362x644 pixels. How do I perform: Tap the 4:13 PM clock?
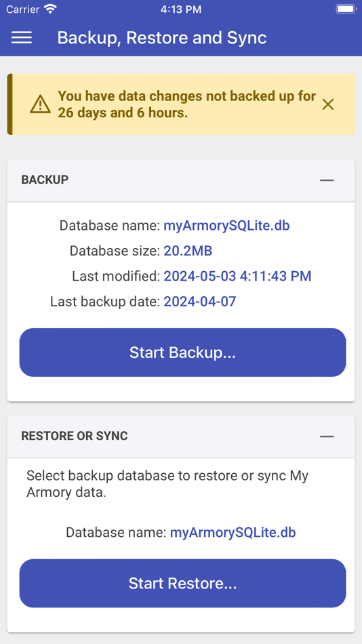181,9
